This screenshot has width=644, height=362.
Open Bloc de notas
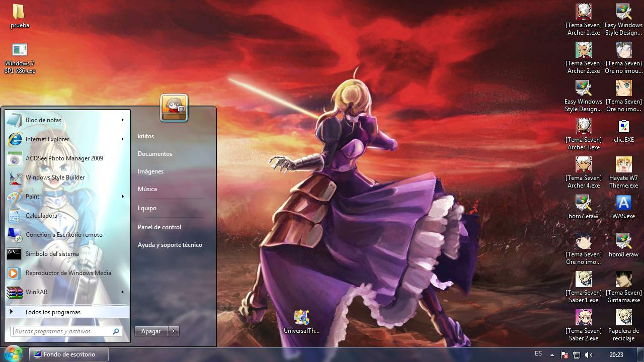coord(43,120)
